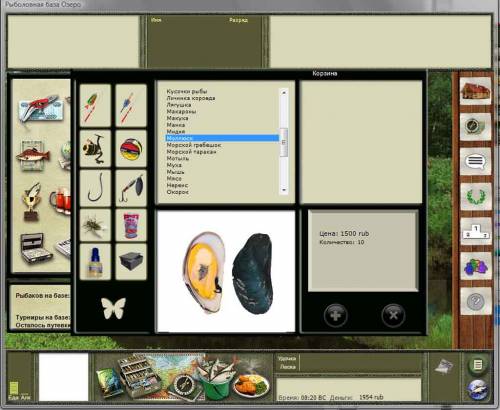Open the chat speech bubble
This screenshot has width=500, height=410.
point(475,161)
